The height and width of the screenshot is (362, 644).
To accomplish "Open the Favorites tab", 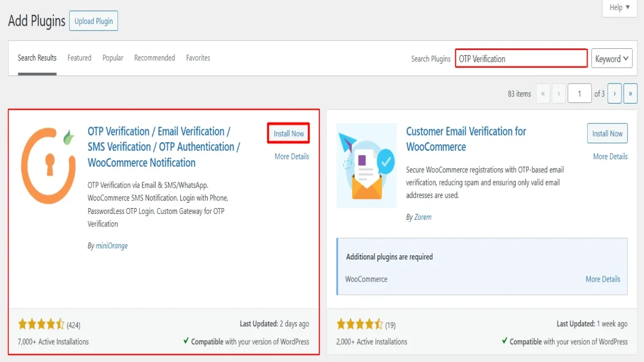I will click(198, 58).
